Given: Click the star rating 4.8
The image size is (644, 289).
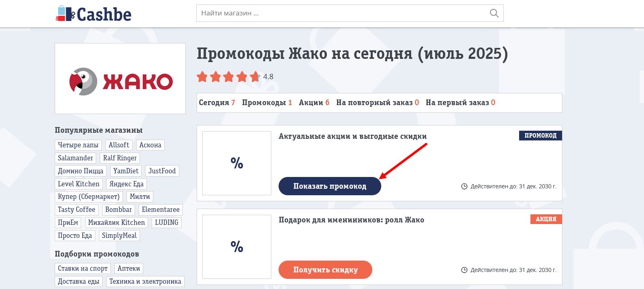Looking at the screenshot, I should click(x=235, y=76).
